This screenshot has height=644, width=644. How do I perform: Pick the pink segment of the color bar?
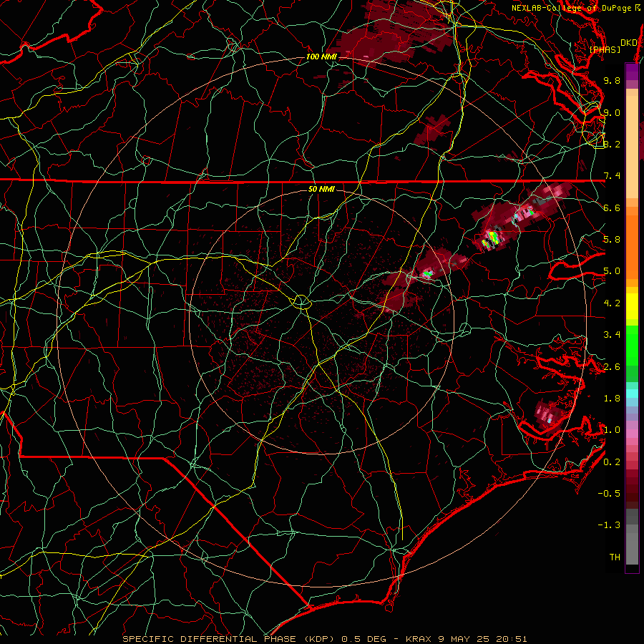pos(632,434)
